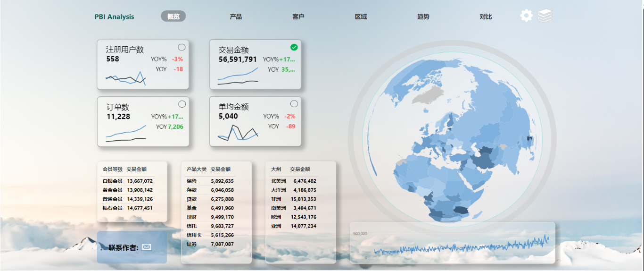Click the 概览 button
This screenshot has height=271, width=644.
click(173, 17)
